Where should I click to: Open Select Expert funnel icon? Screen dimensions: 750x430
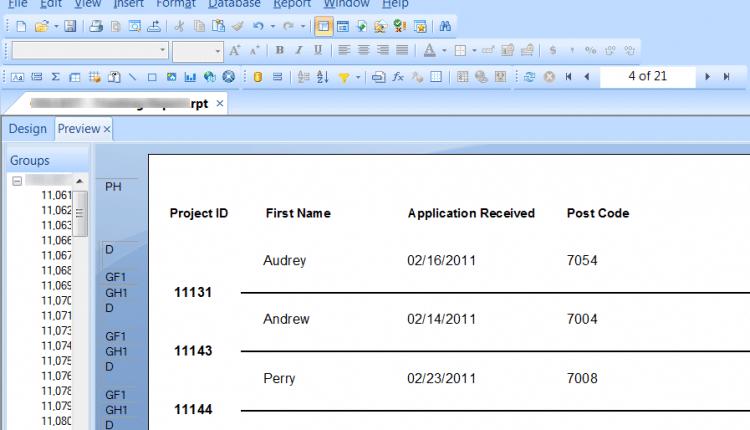(x=343, y=77)
